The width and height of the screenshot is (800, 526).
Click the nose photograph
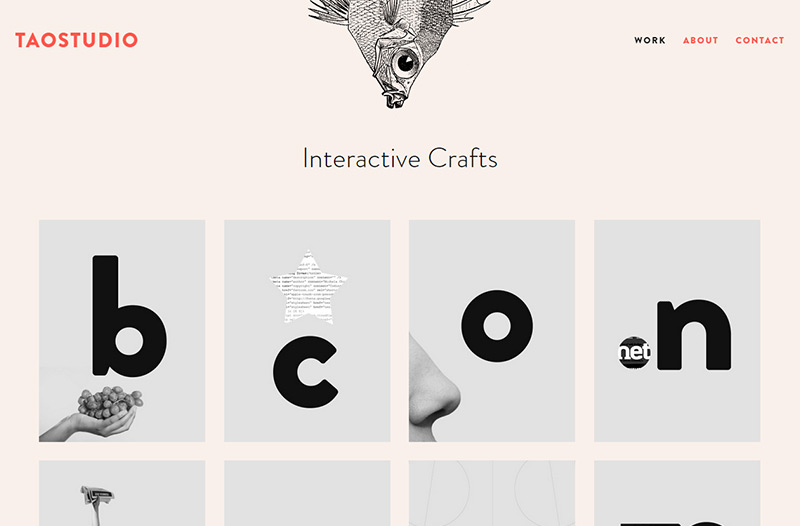[434, 390]
